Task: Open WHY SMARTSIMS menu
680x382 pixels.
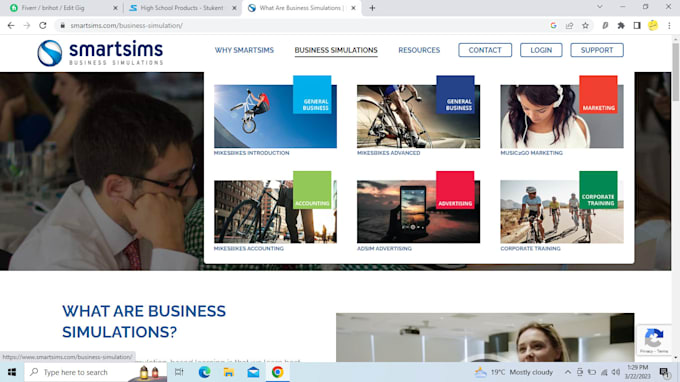Action: pyautogui.click(x=244, y=50)
